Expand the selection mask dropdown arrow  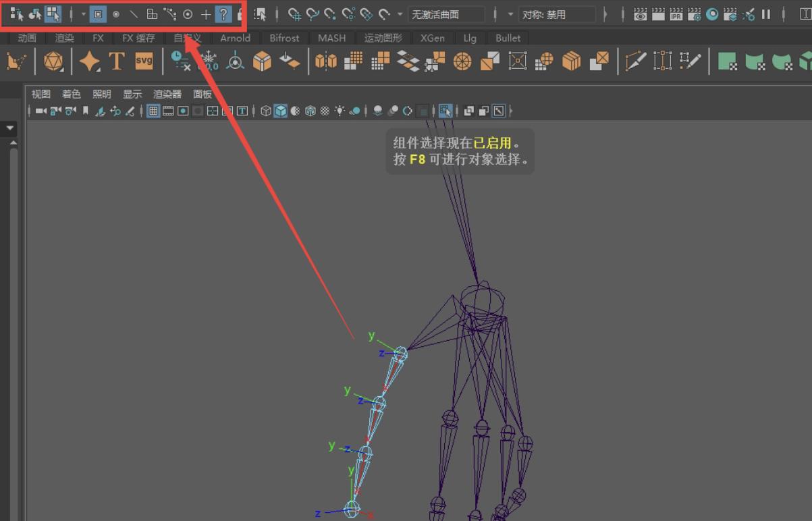pyautogui.click(x=84, y=13)
